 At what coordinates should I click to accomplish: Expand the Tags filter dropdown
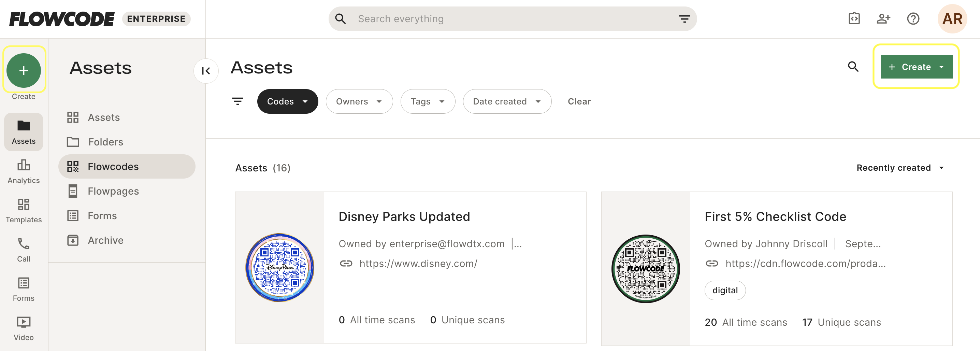pyautogui.click(x=428, y=101)
